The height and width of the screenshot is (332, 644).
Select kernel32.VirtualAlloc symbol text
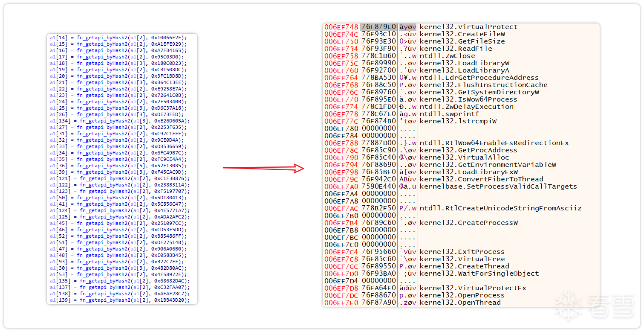[x=465, y=157]
